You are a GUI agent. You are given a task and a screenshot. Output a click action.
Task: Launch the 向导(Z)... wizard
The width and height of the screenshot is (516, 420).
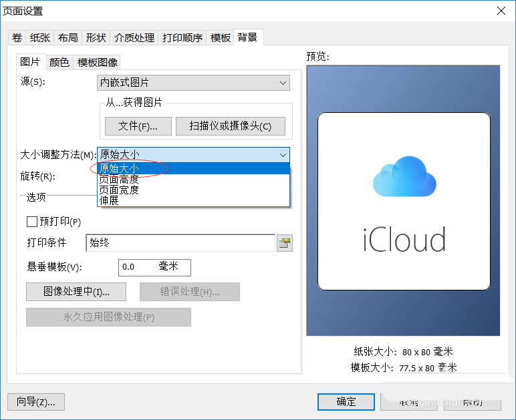36,402
